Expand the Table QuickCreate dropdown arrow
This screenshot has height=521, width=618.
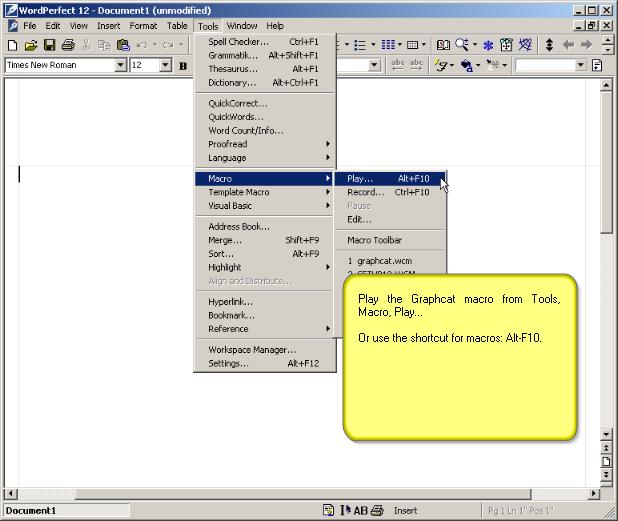[x=424, y=45]
